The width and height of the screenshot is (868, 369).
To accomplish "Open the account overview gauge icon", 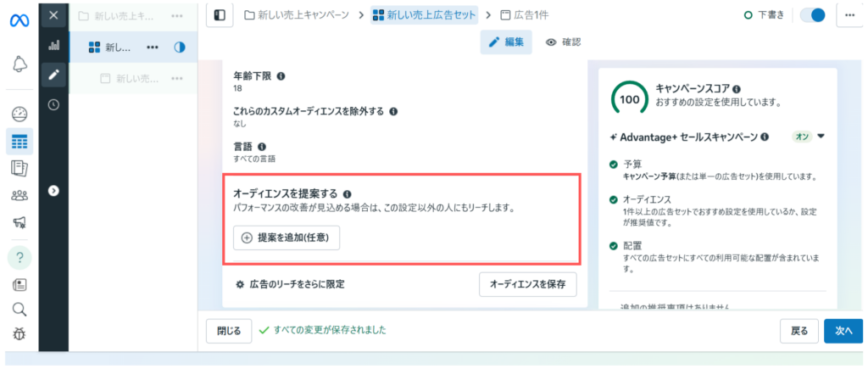I will click(19, 114).
